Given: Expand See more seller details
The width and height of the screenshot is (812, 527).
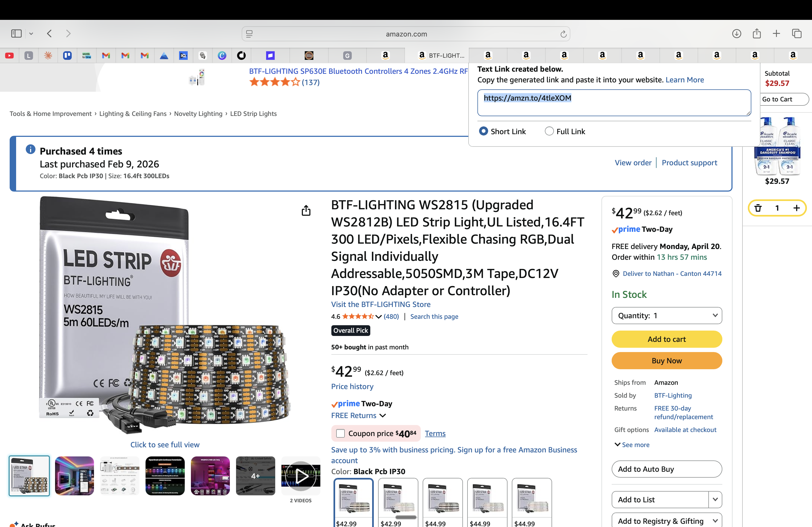Looking at the screenshot, I should pyautogui.click(x=632, y=445).
